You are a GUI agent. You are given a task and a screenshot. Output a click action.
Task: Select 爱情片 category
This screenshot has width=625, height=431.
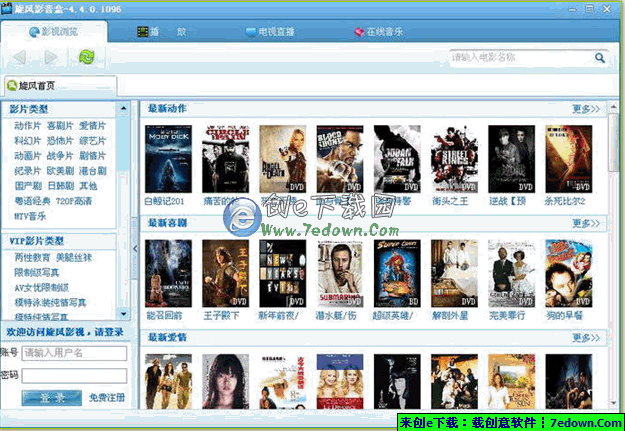pyautogui.click(x=92, y=126)
